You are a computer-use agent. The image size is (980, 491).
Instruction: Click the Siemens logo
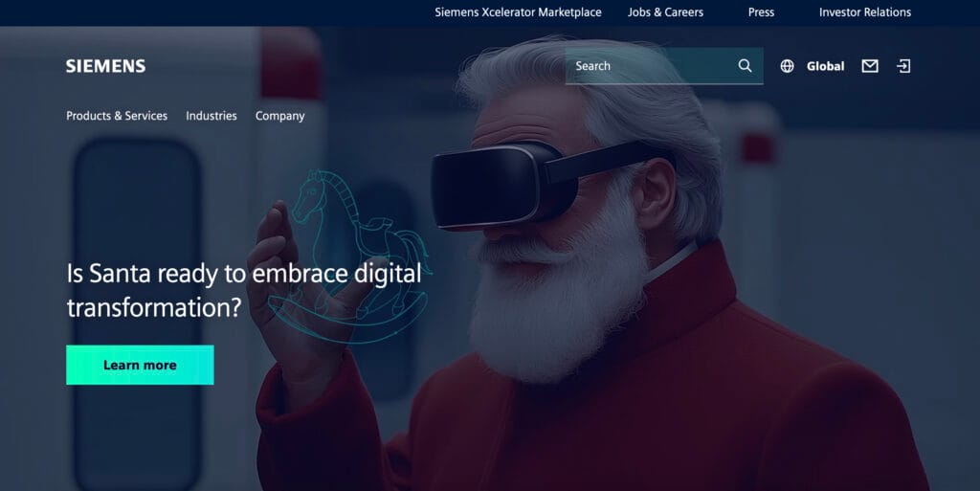coord(105,66)
